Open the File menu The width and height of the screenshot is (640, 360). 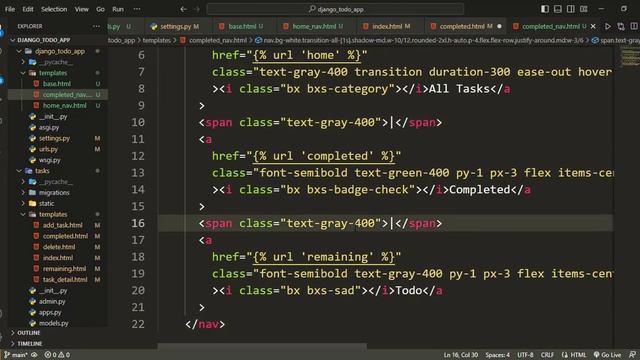(10, 9)
